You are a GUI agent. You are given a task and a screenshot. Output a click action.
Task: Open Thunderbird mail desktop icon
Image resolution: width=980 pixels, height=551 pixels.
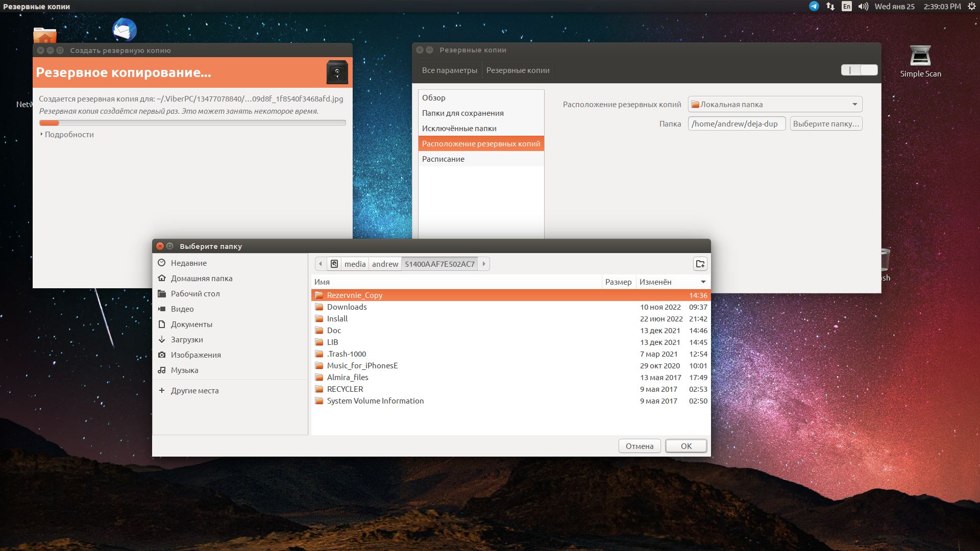[124, 30]
